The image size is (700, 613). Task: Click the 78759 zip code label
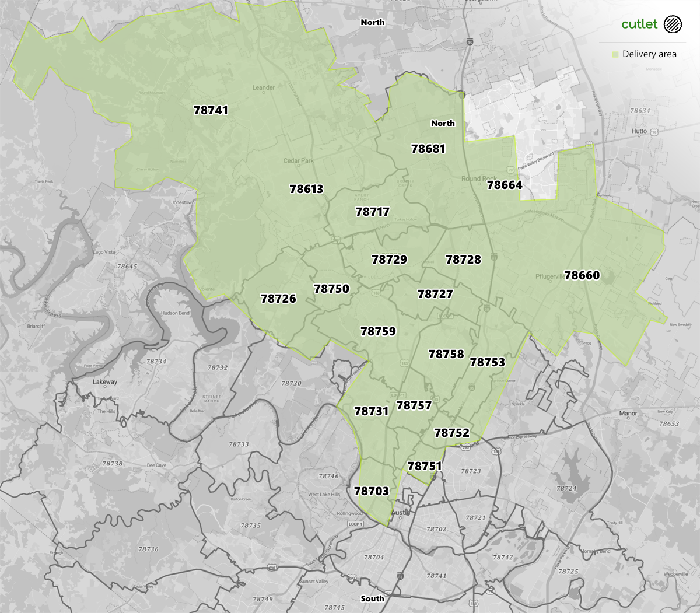378,331
